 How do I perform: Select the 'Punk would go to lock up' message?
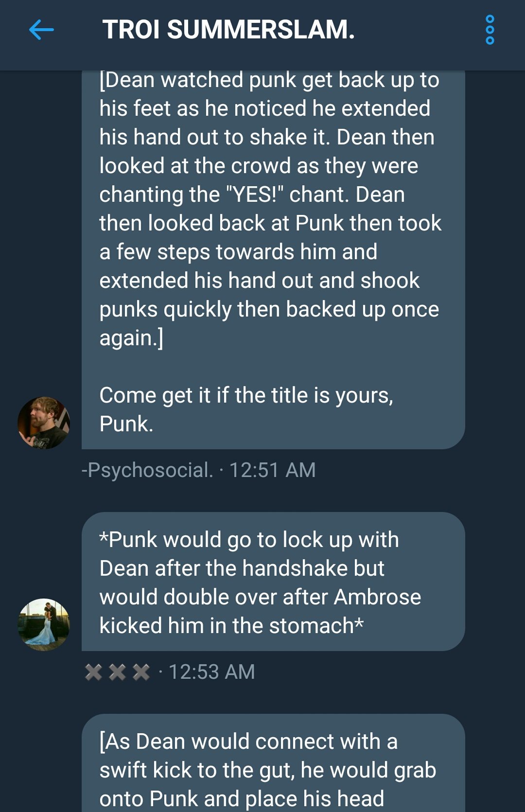coord(273,582)
